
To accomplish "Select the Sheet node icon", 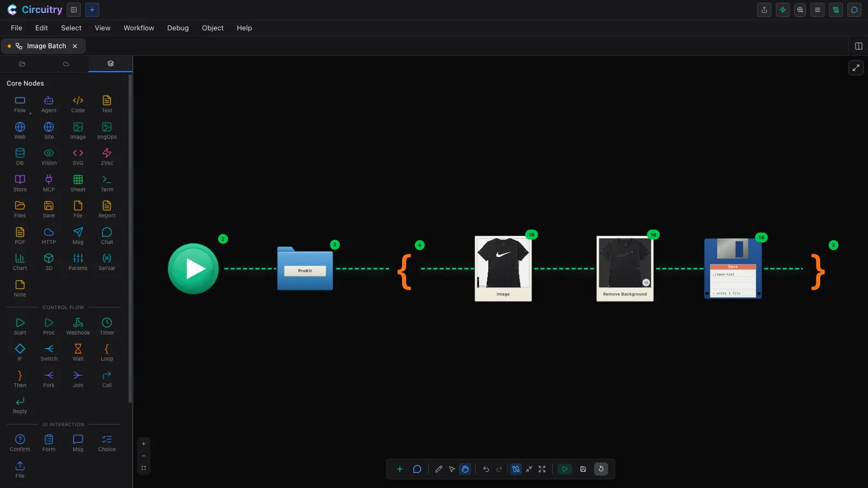I will coord(78,183).
